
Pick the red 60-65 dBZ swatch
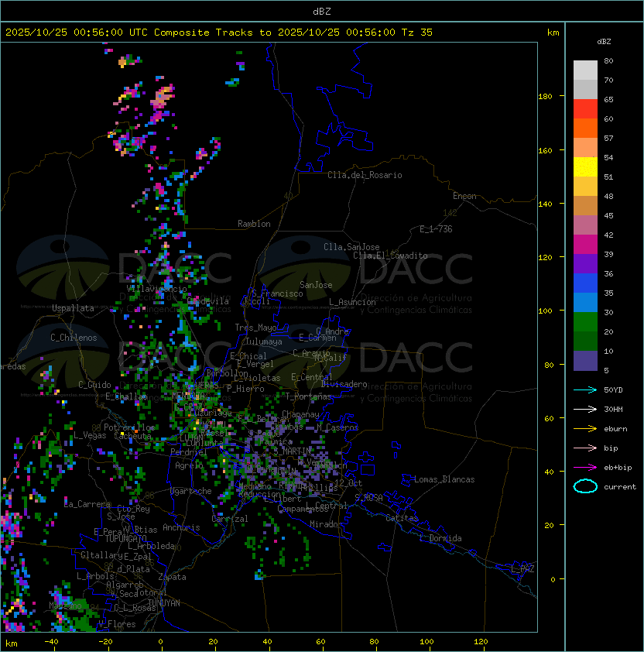pos(585,109)
